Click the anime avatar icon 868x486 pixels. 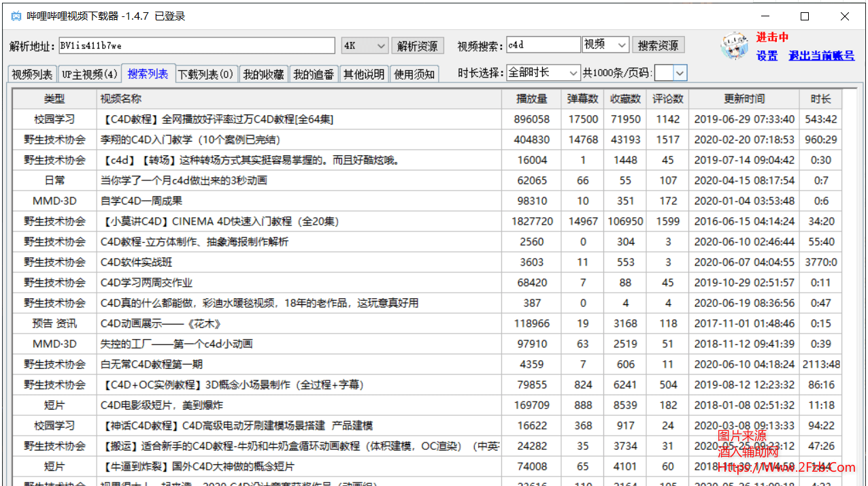[735, 46]
